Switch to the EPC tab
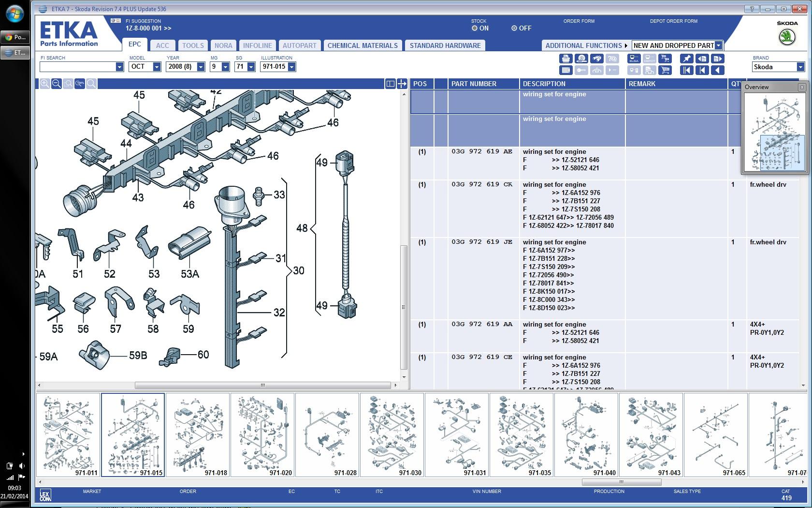This screenshot has width=812, height=508. (135, 44)
